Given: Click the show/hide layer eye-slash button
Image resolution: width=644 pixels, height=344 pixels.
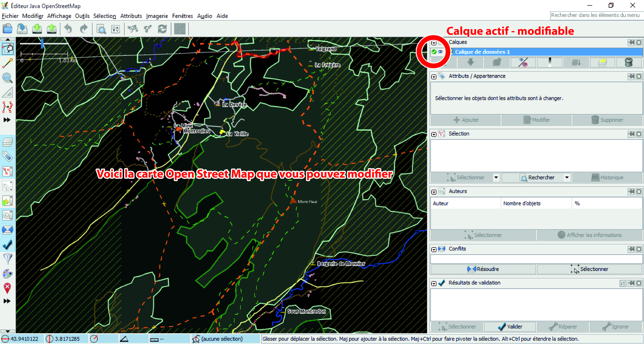Looking at the screenshot, I should click(523, 62).
